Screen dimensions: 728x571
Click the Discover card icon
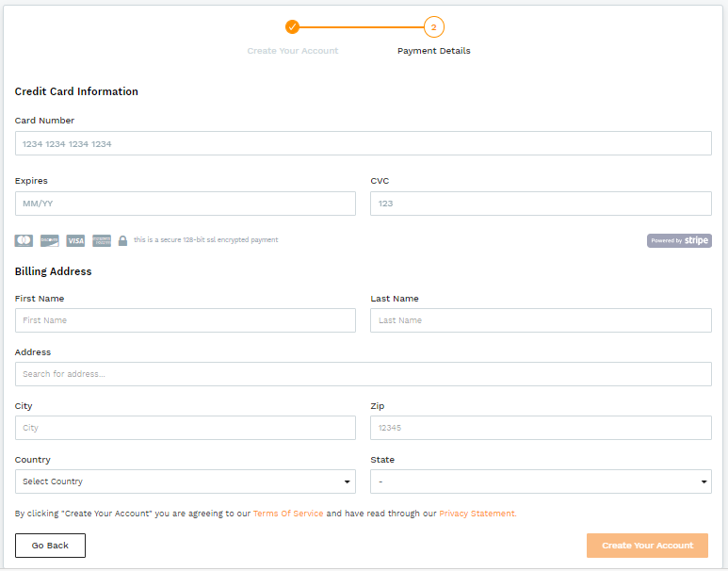click(x=50, y=240)
